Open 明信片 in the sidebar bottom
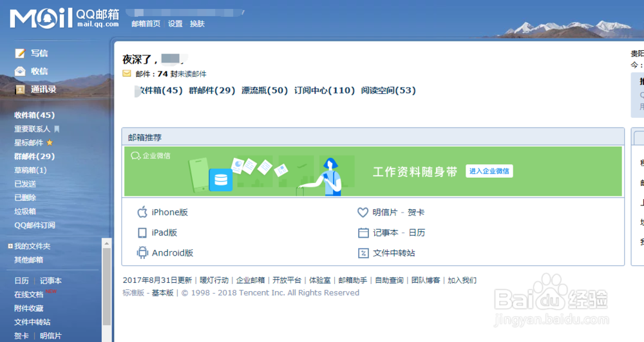Screen dimensions: 644x342 (51, 336)
